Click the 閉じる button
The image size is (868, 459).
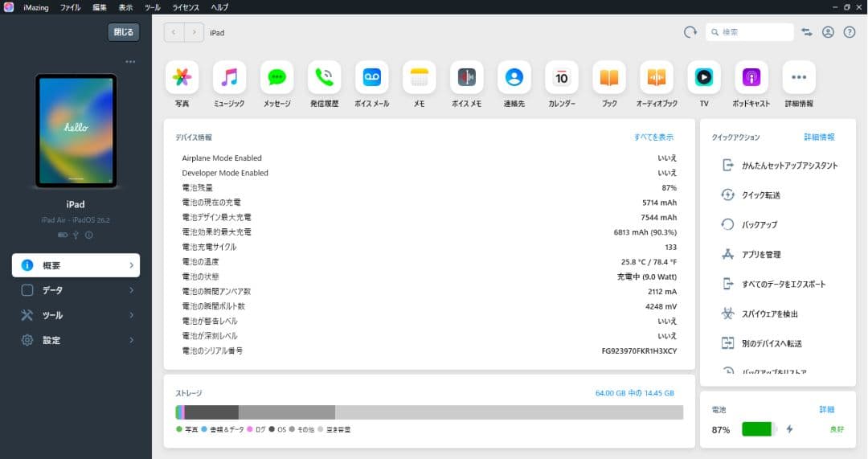(x=124, y=32)
